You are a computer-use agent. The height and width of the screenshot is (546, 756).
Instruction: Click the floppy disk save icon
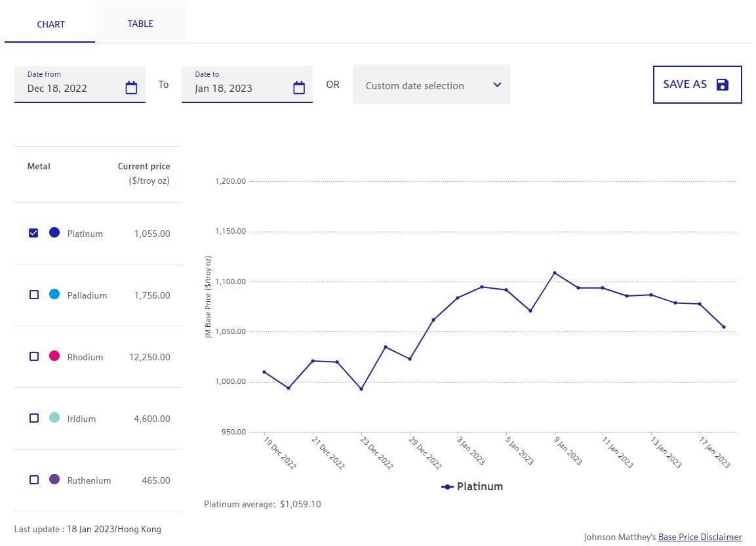[x=723, y=85]
